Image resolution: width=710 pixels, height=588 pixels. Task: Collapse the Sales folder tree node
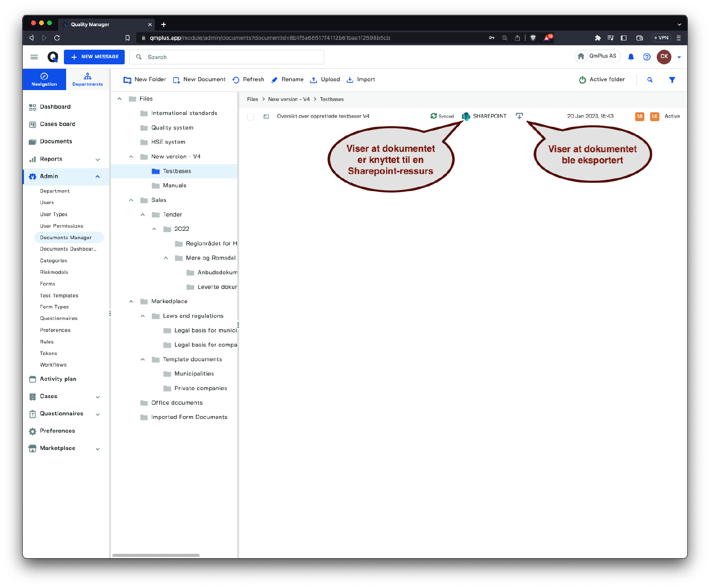131,200
